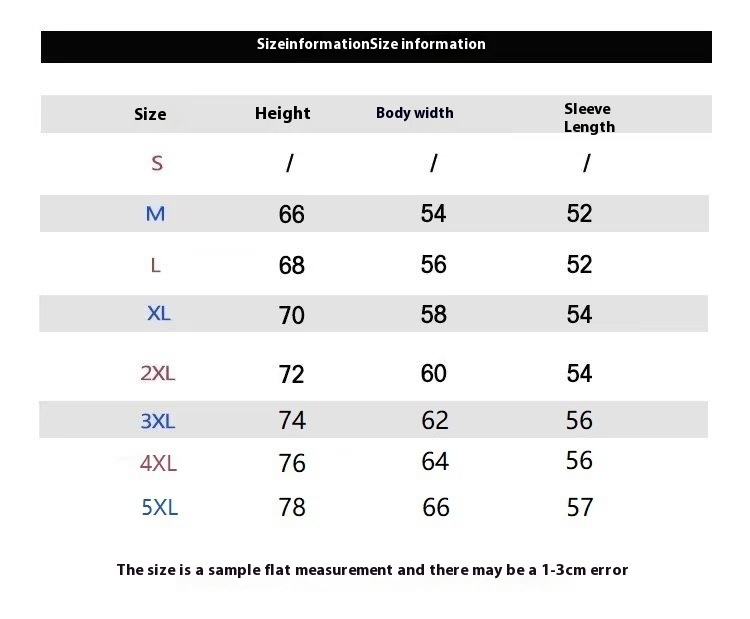Click height value 72 in 2XL row
Screen dimensions: 750x619
pos(291,374)
